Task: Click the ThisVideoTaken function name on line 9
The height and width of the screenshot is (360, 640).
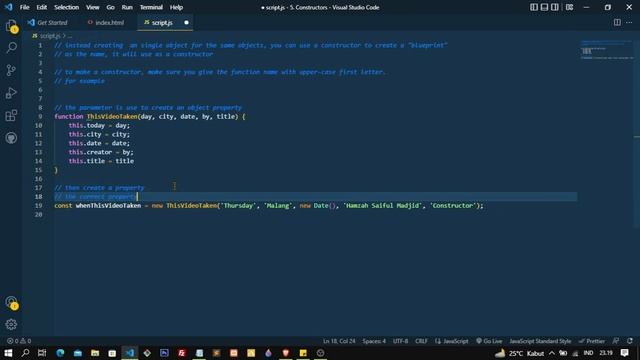Action: coord(112,117)
